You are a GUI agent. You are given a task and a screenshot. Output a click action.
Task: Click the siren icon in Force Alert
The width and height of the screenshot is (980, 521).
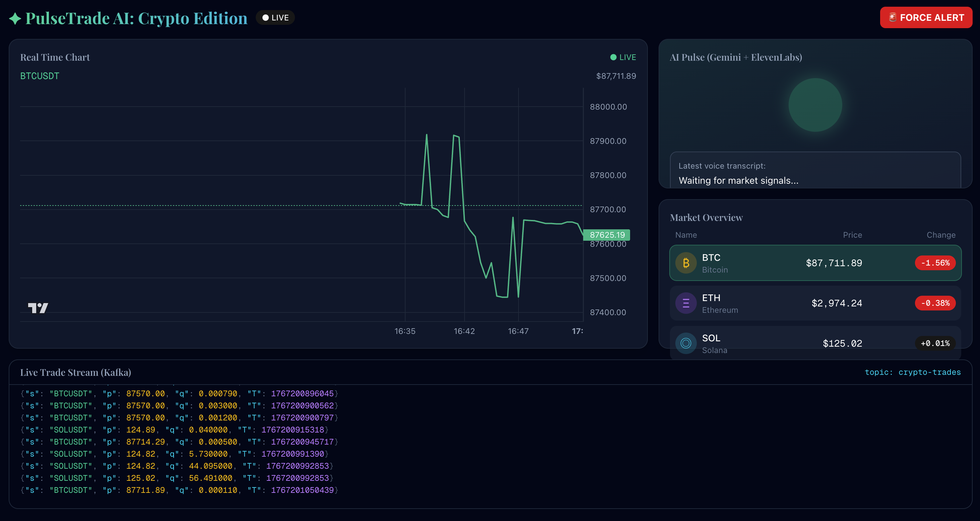coord(892,17)
